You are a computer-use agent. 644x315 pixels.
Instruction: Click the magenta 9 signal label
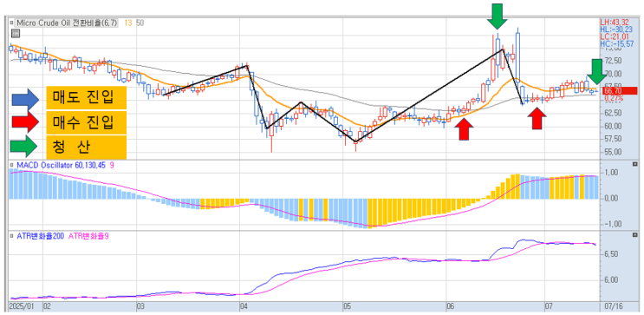(112, 166)
